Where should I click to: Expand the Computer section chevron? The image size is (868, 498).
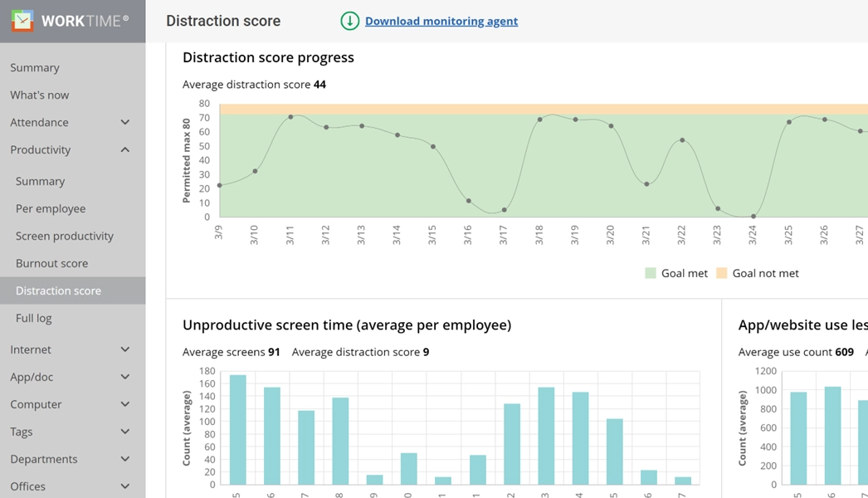click(125, 405)
